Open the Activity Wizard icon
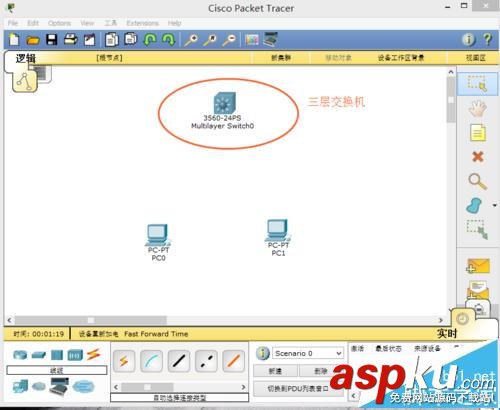The image size is (500, 410). (x=90, y=40)
